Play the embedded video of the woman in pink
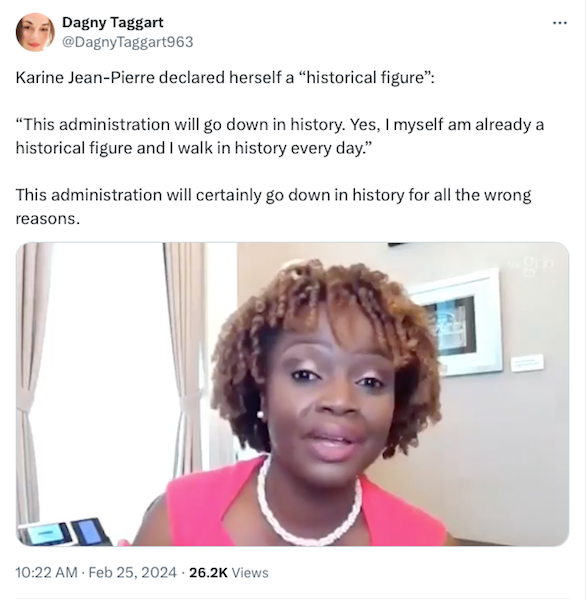 tap(292, 394)
